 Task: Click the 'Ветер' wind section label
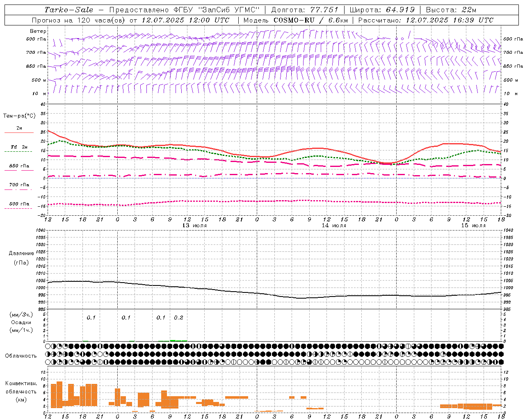point(38,31)
